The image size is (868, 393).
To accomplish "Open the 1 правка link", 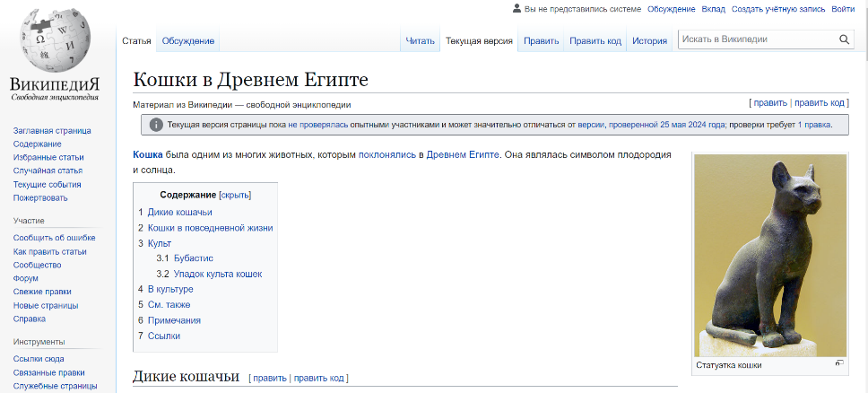I will [x=814, y=125].
